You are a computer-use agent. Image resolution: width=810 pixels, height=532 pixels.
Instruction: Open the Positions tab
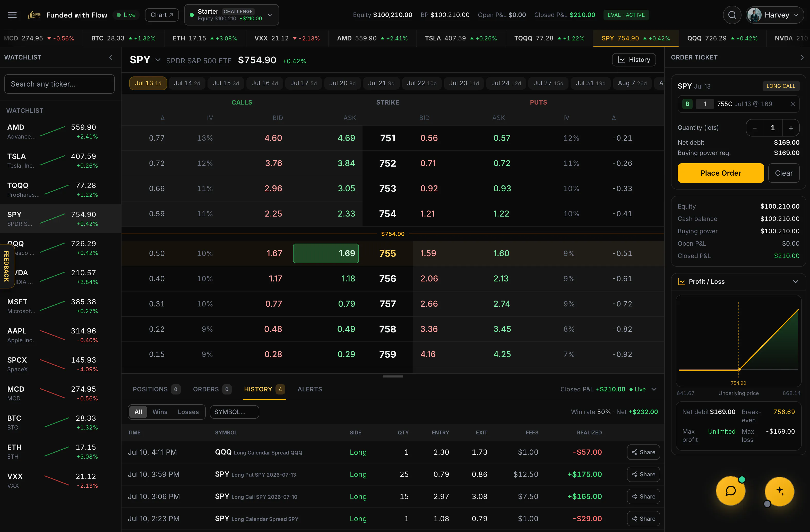(156, 389)
